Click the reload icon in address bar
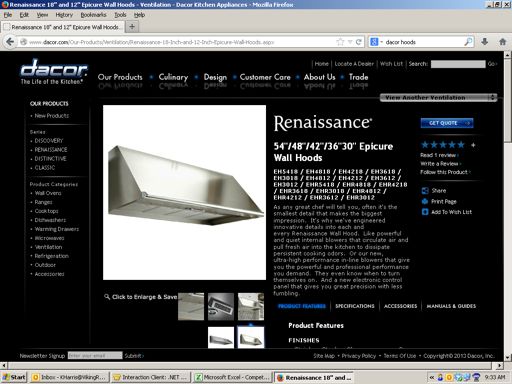512x384 pixels. (359, 42)
